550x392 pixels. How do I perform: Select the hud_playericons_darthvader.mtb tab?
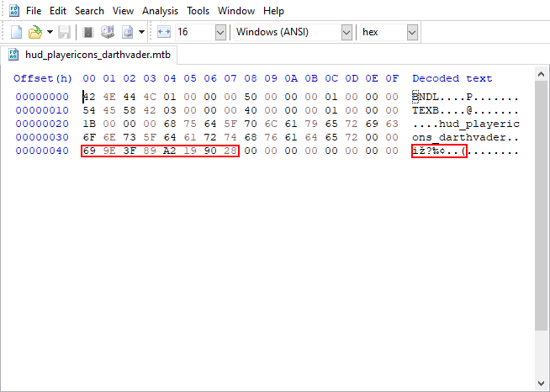coord(89,55)
